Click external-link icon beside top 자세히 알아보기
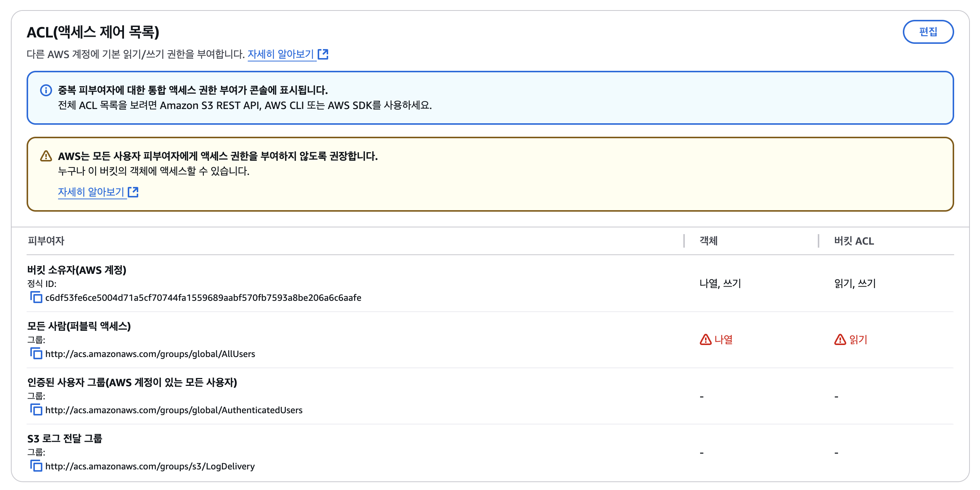980x490 pixels. point(323,54)
